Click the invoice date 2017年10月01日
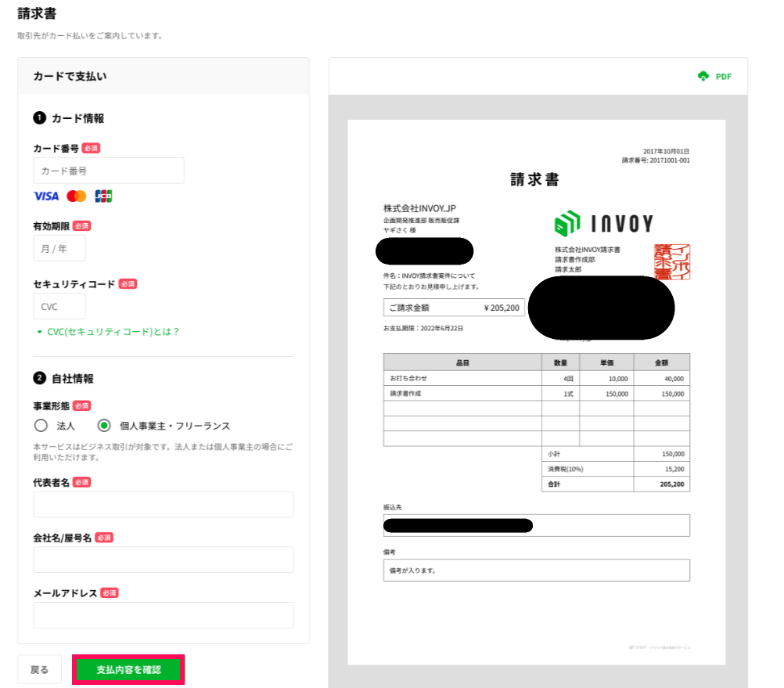This screenshot has width=784, height=688. pos(666,152)
